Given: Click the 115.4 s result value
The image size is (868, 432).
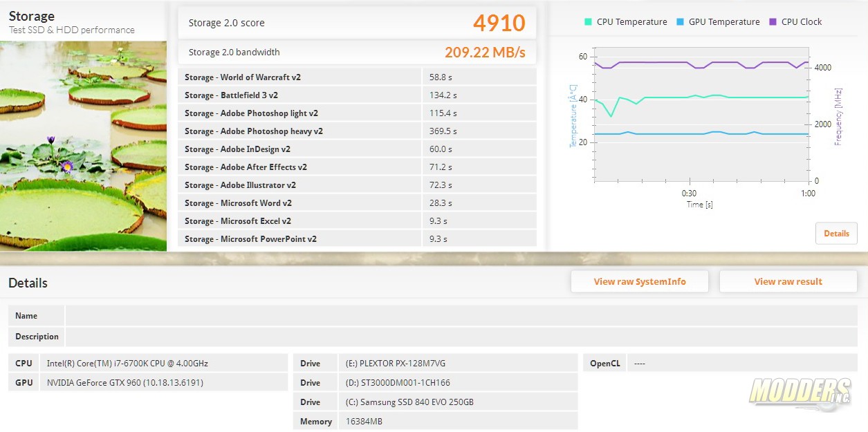Looking at the screenshot, I should point(443,113).
